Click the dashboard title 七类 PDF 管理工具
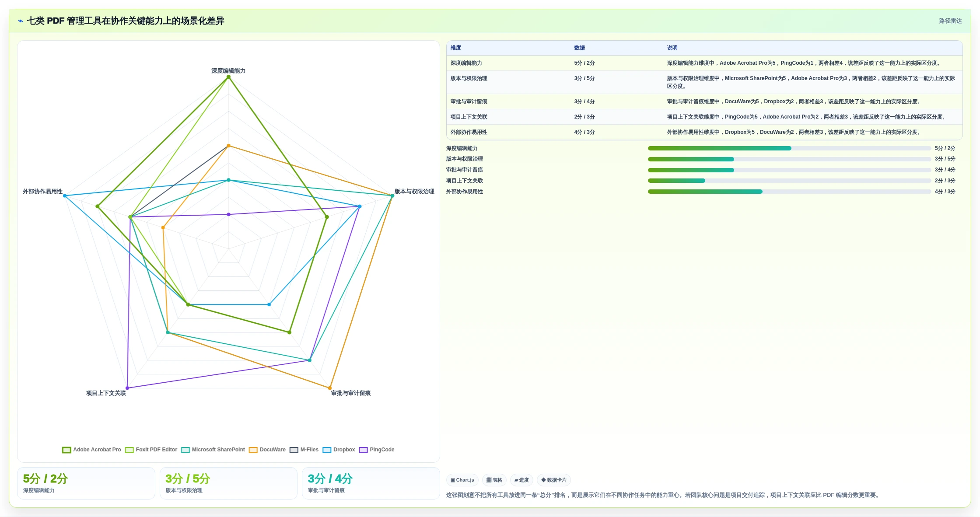 (126, 21)
